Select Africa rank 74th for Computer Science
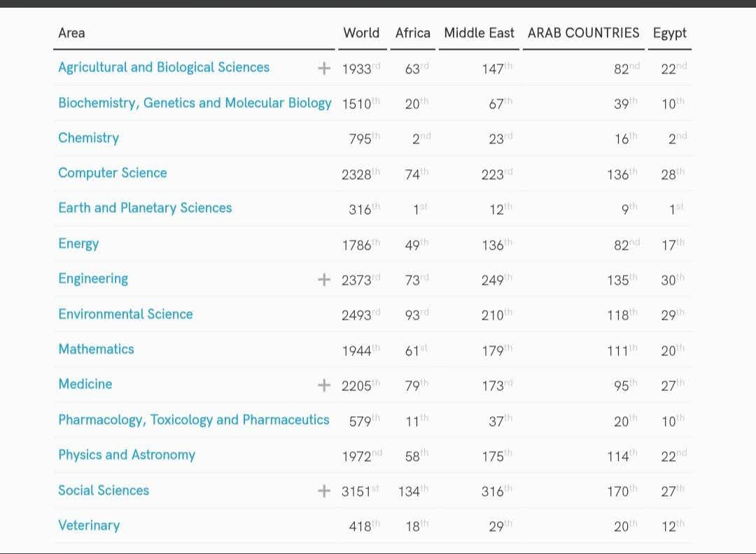 click(x=417, y=174)
